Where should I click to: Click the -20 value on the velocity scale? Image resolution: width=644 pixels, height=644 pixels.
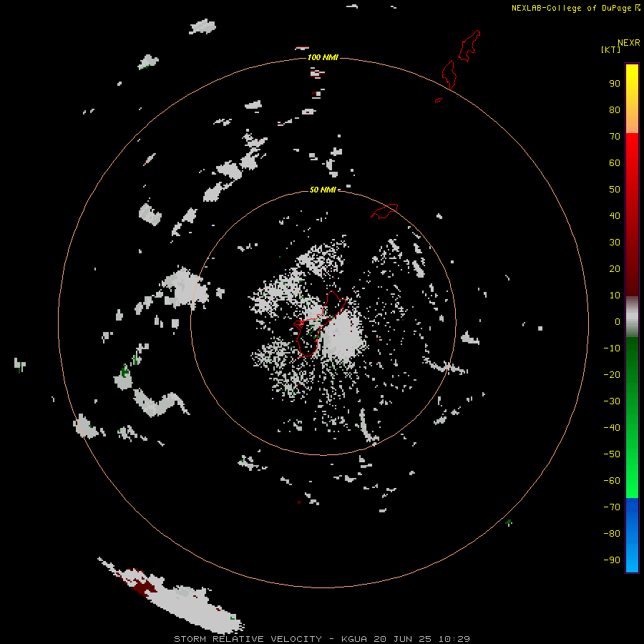(612, 374)
